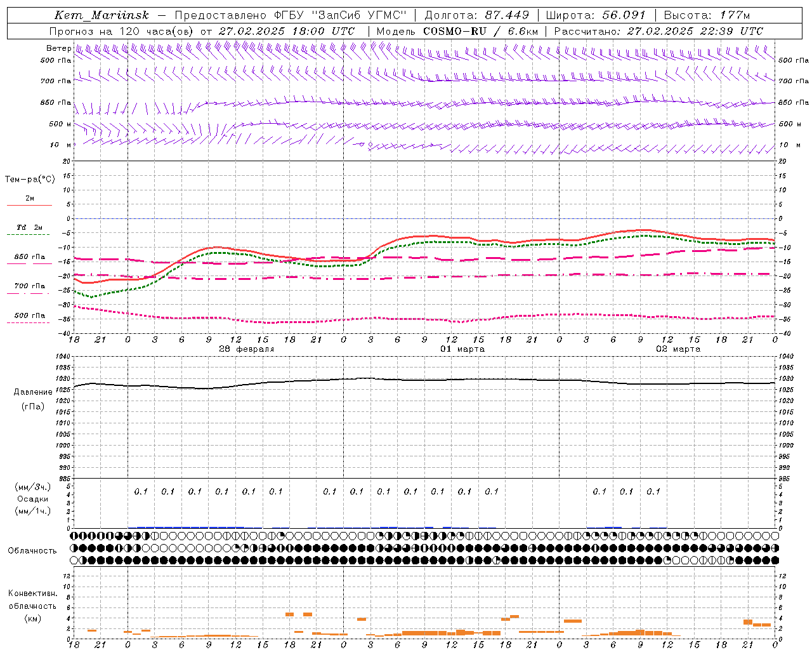The image size is (812, 650).
Task: Click the Облачность cloud cover label
Action: pos(32,550)
